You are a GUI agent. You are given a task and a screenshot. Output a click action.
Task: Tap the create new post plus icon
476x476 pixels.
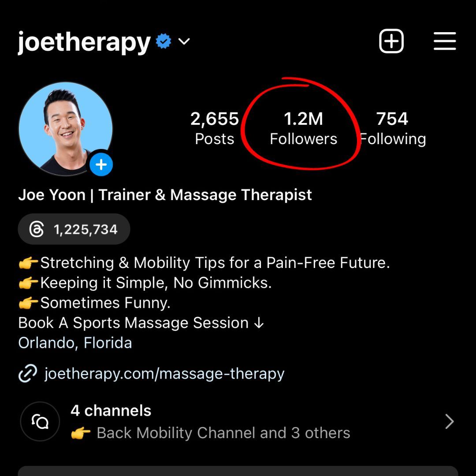tap(391, 41)
